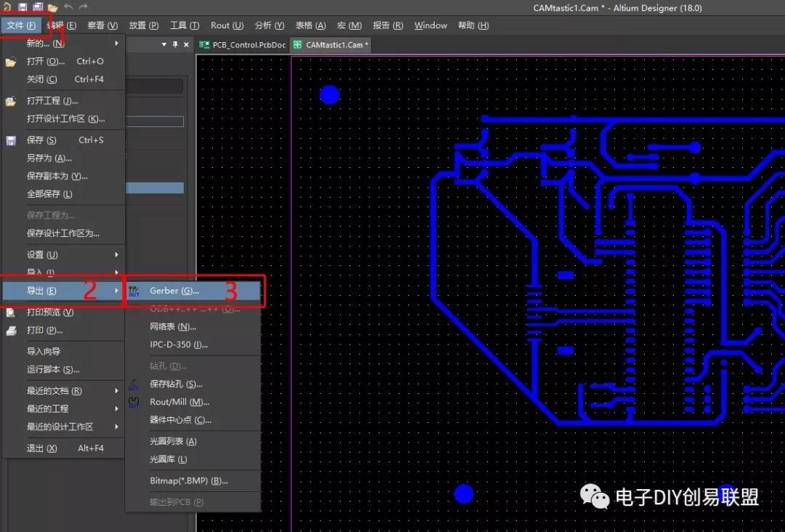Choose 运行脚本 (S)...
The height and width of the screenshot is (532, 785).
coord(63,369)
